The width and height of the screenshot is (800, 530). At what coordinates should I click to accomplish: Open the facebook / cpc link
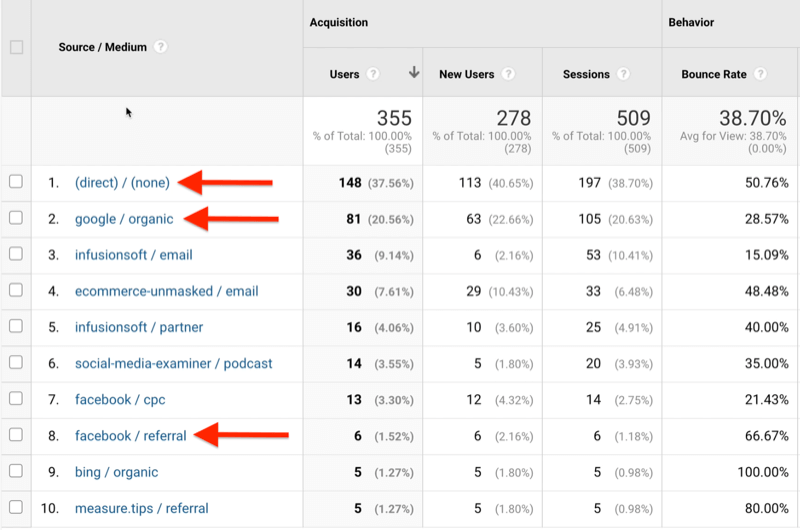pos(120,400)
